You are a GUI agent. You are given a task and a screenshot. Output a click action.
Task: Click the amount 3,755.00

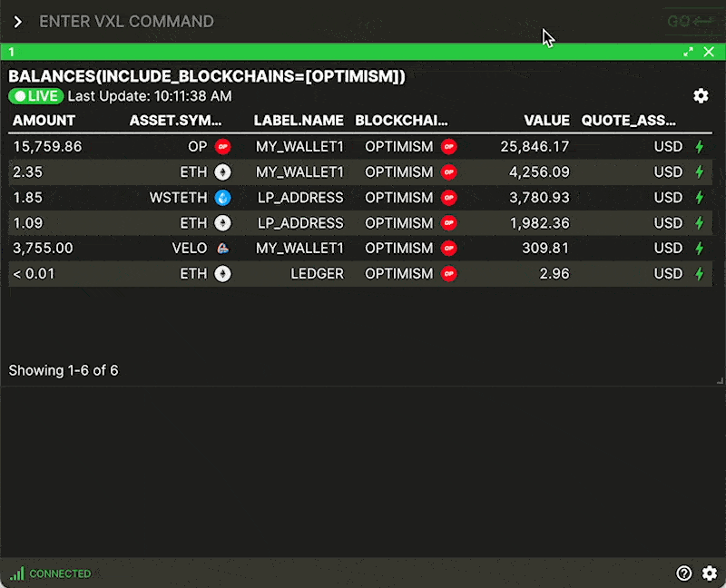[x=43, y=248]
